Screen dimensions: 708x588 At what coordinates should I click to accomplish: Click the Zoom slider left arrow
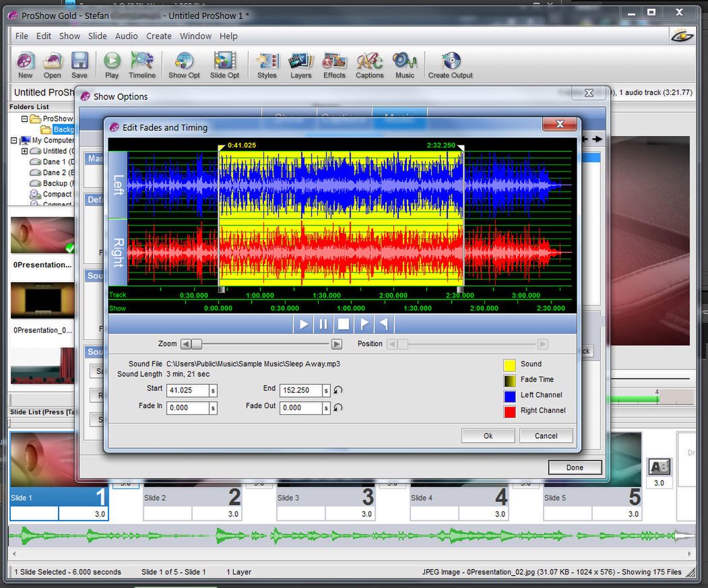coord(185,344)
